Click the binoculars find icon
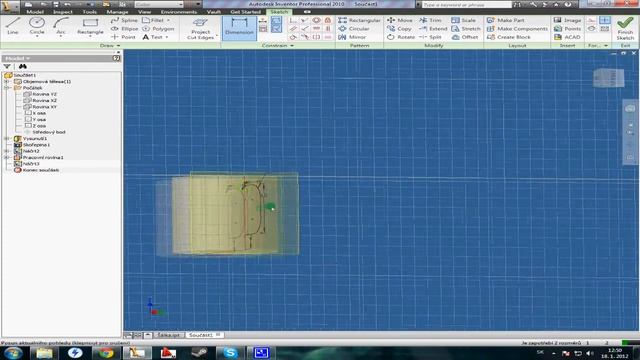 point(22,66)
